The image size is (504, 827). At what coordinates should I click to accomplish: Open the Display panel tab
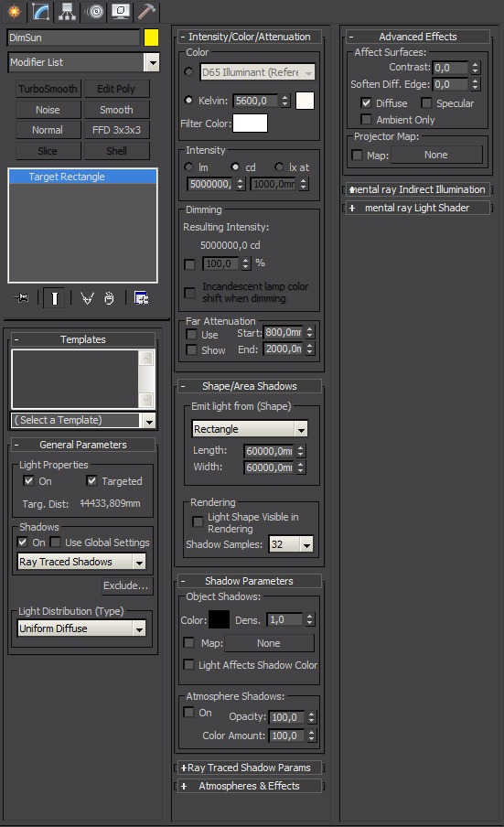121,11
